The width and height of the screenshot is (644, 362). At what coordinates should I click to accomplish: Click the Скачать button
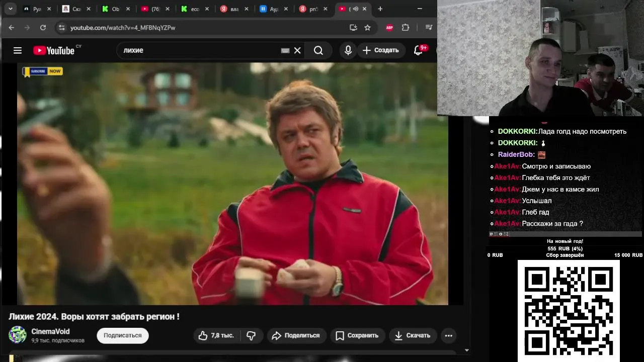coord(413,335)
